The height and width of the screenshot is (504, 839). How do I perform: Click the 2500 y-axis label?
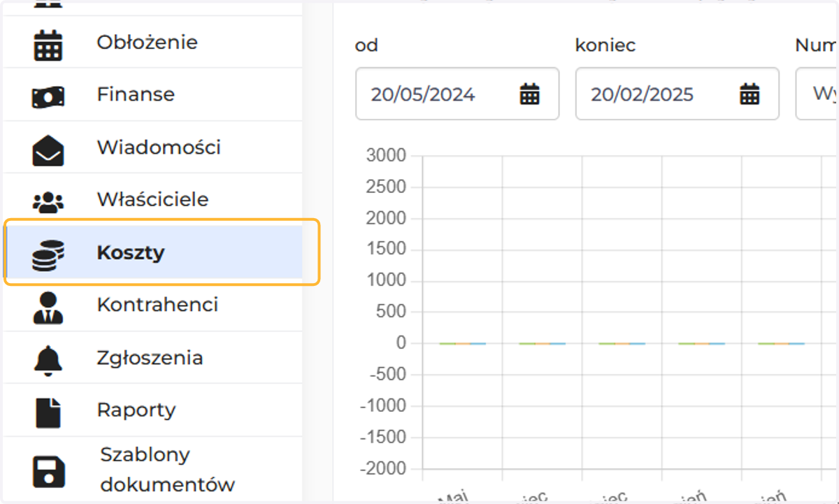pos(386,187)
